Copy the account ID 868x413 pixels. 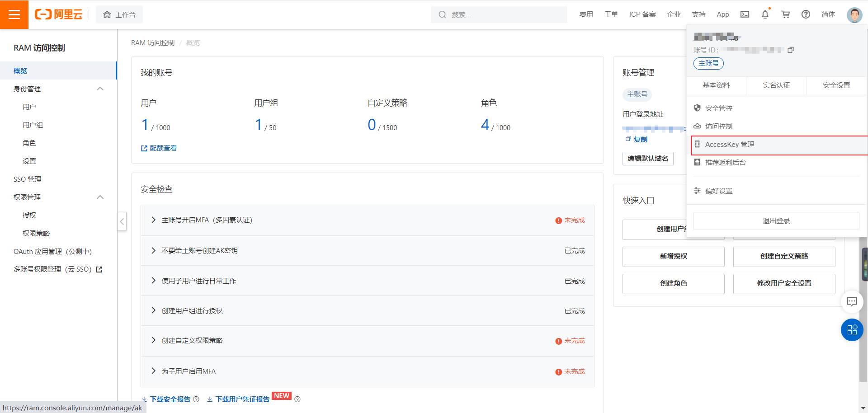pos(791,50)
